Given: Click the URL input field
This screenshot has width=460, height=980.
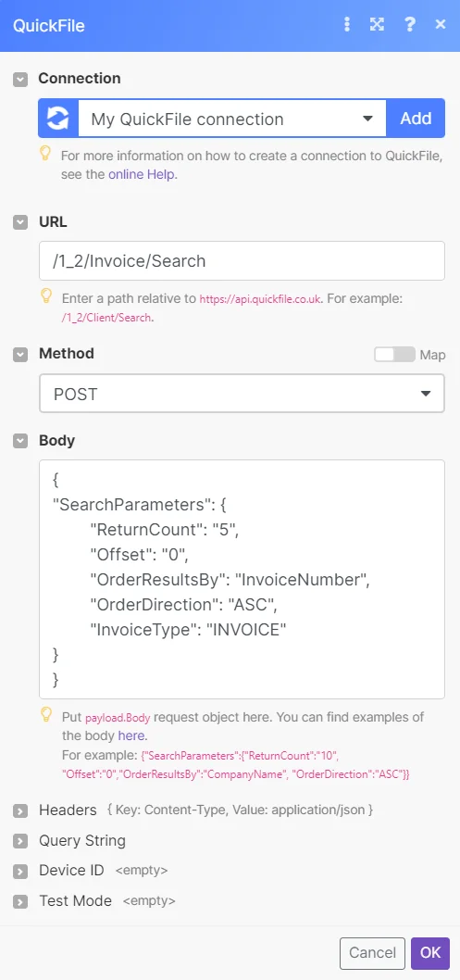Looking at the screenshot, I should tap(242, 260).
